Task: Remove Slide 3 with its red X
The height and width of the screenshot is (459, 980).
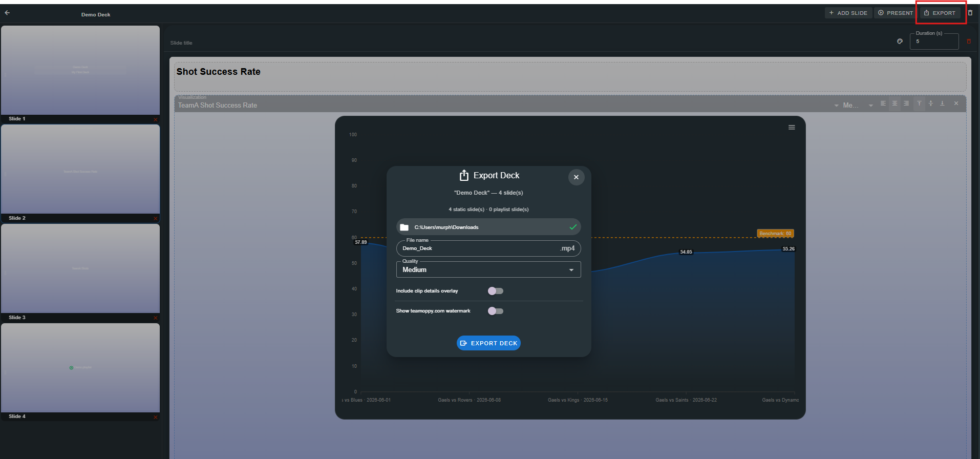Action: point(156,318)
